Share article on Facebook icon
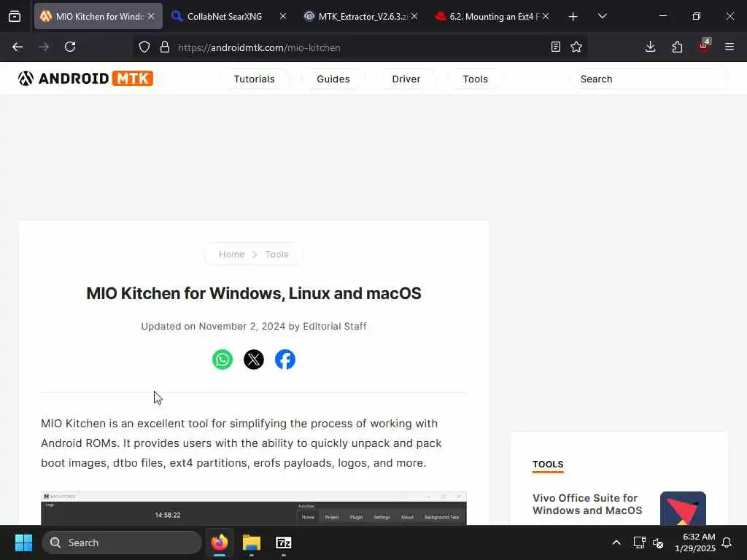Screen dimensions: 747x560 tap(285, 359)
